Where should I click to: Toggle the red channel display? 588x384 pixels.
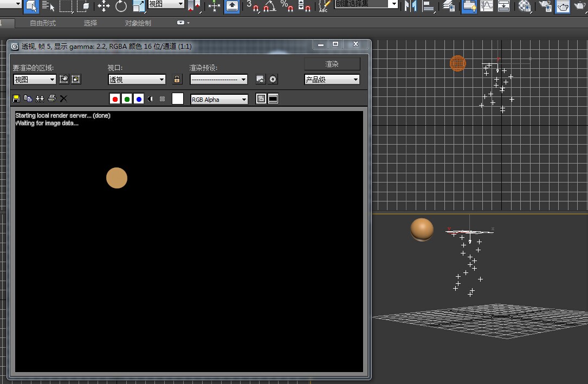click(x=115, y=99)
